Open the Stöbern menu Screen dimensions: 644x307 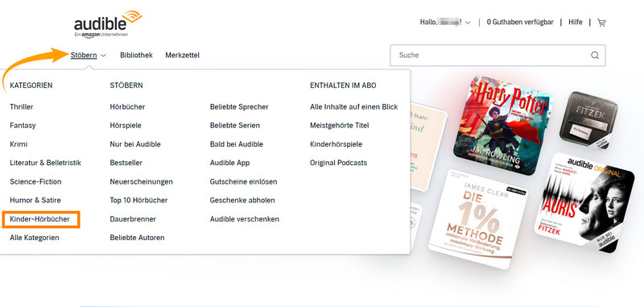point(84,55)
